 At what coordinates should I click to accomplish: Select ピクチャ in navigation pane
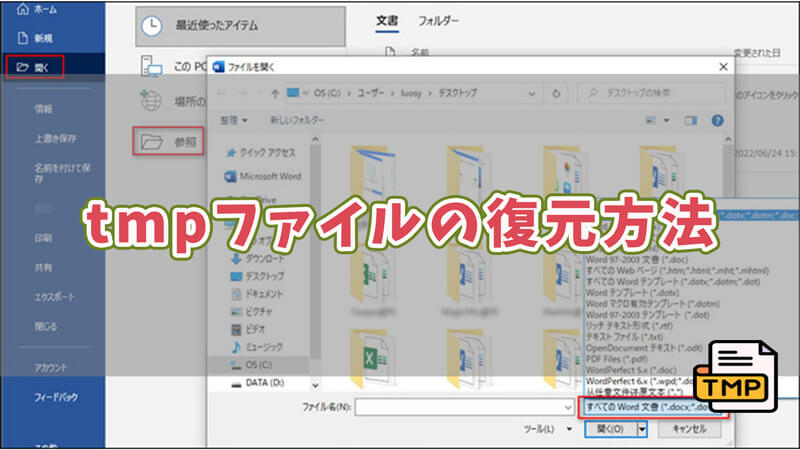coord(251,311)
